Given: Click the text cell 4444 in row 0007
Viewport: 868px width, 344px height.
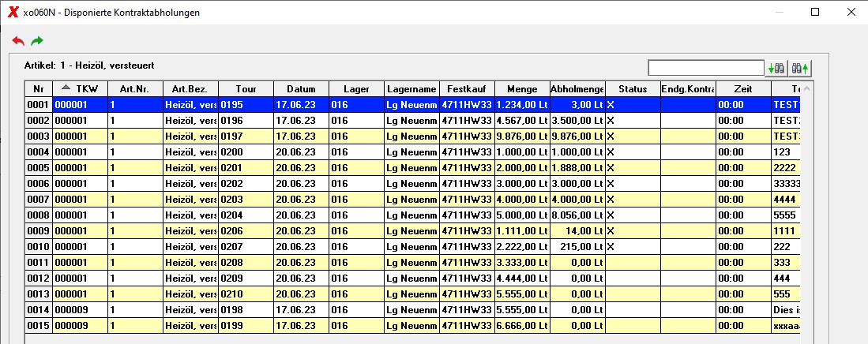Looking at the screenshot, I should [786, 199].
